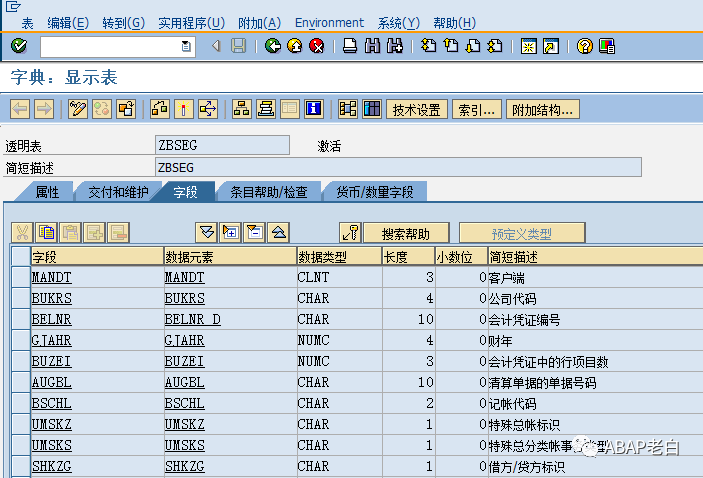The width and height of the screenshot is (703, 478).
Task: Open the command field history dropdown
Action: coord(186,46)
